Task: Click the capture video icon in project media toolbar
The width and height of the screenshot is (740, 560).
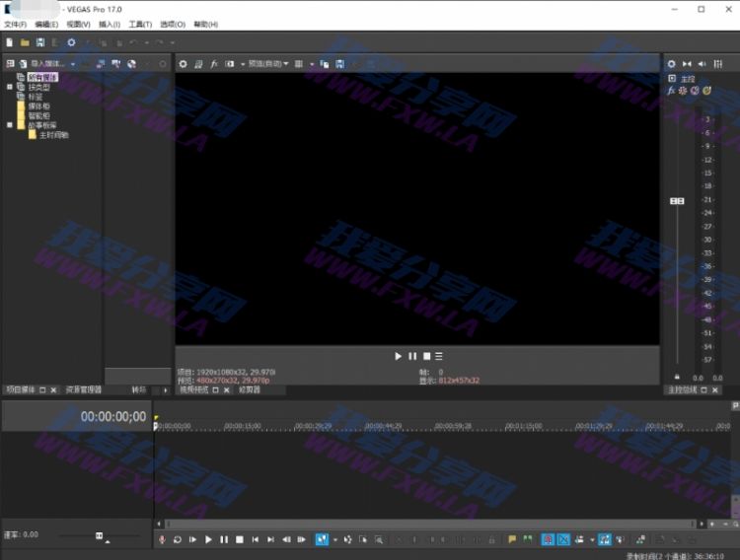Action: coord(116,64)
